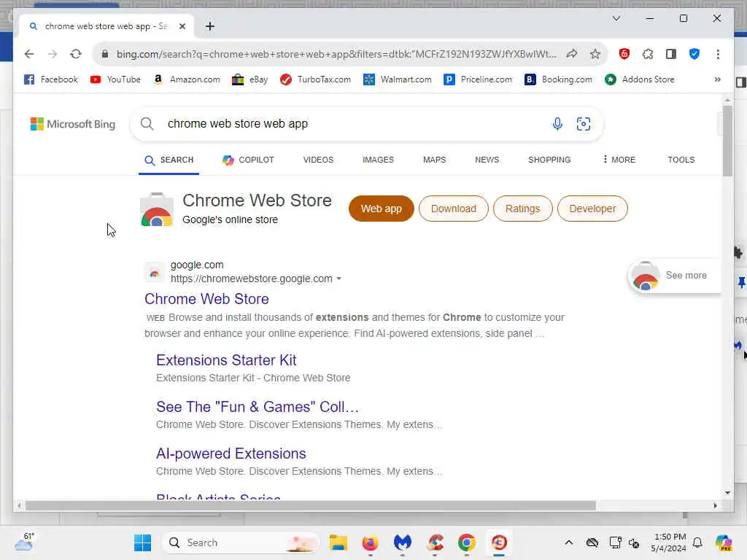Click the horizontal scrollbar right arrow

point(715,505)
